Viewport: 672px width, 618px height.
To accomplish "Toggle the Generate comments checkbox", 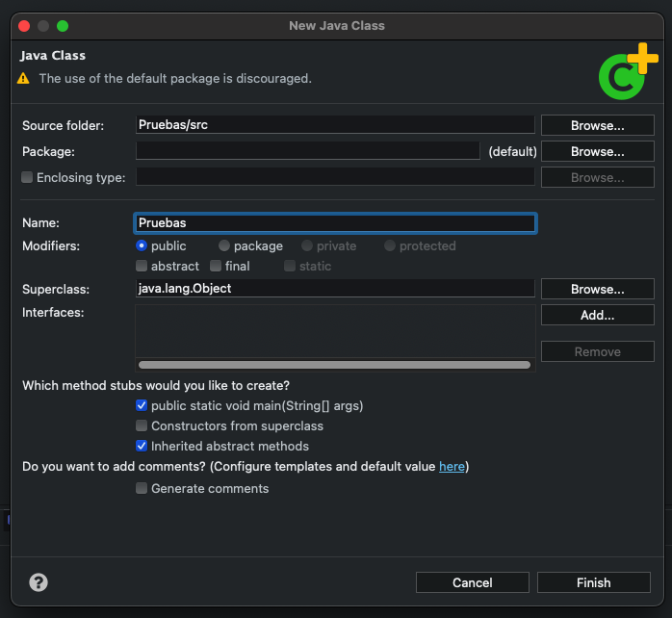I will coord(142,488).
